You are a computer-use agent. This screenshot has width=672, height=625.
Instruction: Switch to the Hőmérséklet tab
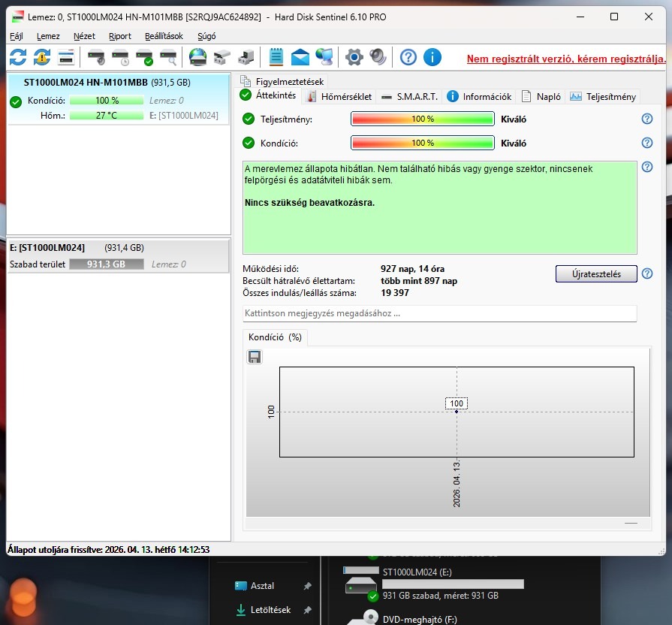coord(339,97)
